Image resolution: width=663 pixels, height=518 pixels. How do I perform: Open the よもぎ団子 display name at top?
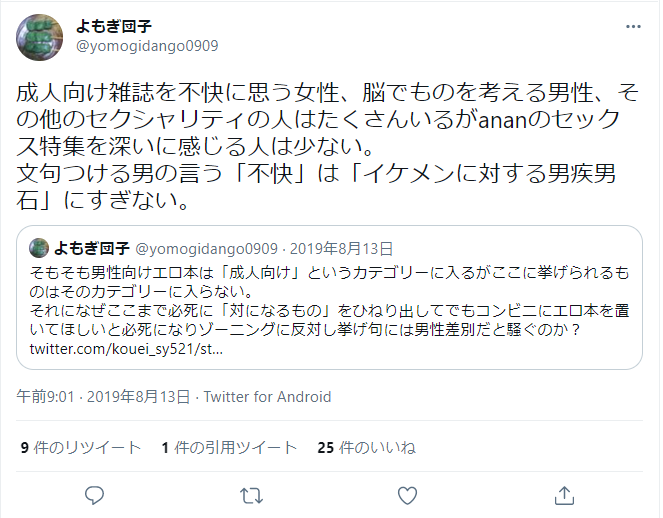pos(114,26)
